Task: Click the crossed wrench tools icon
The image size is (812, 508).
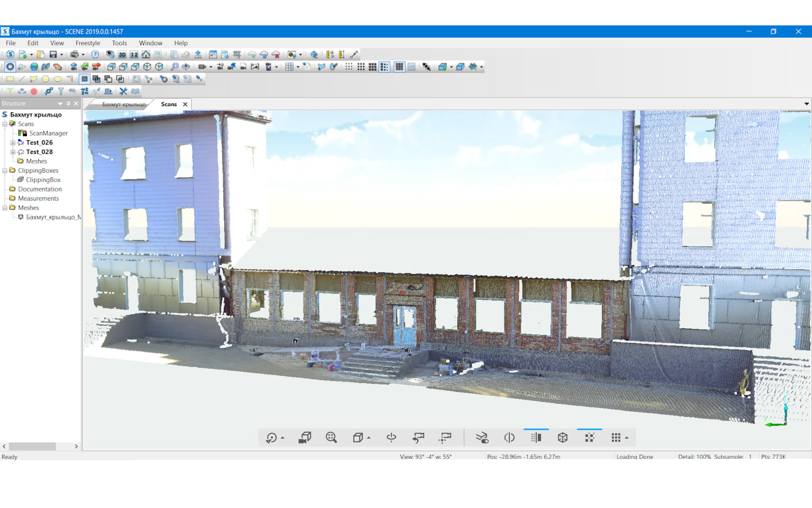Action: 123,91
